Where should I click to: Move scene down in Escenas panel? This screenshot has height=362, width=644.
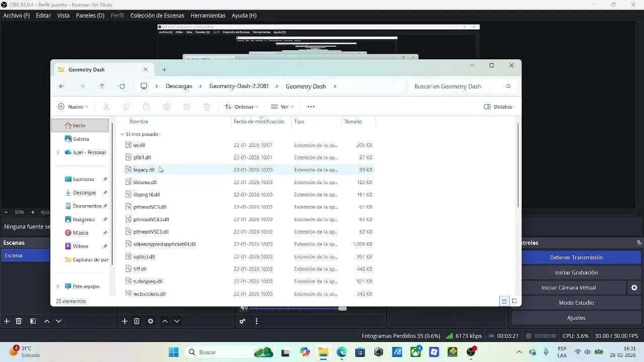point(59,321)
